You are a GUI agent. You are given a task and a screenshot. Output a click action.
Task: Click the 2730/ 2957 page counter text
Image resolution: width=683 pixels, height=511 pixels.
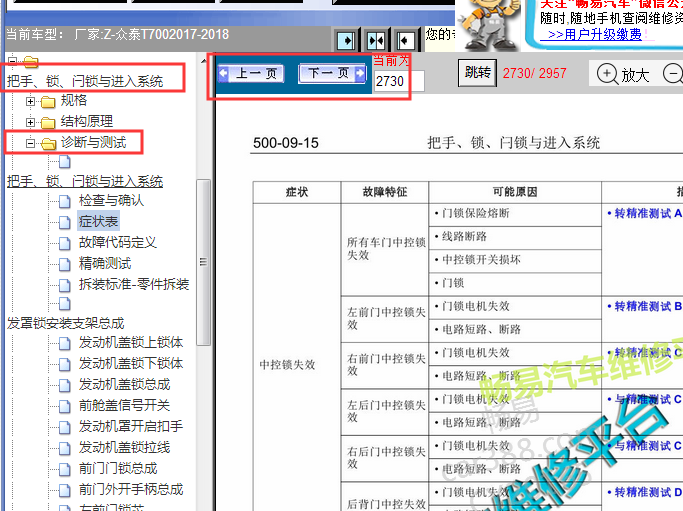[x=534, y=73]
